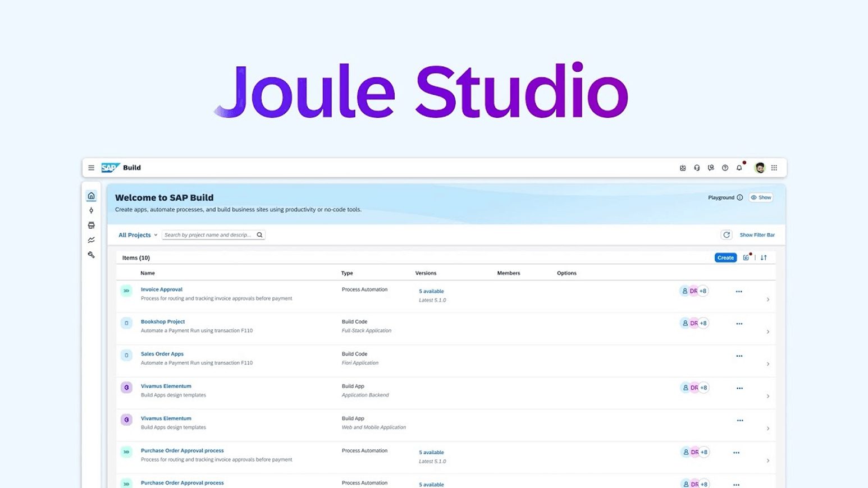Show the Playground using the Show toggle
Viewport: 868px width, 488px height.
(x=761, y=197)
